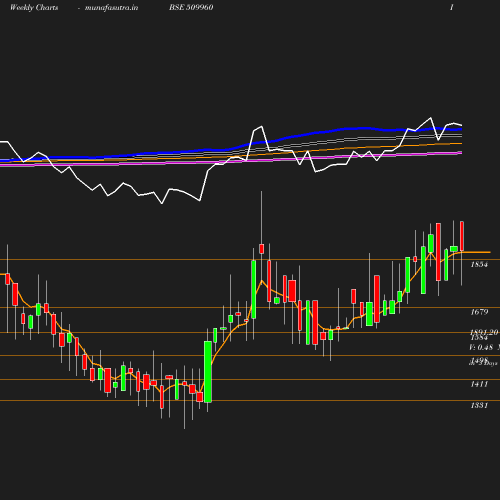Click the 1411 price level label
500x500 pixels.
coord(479,384)
